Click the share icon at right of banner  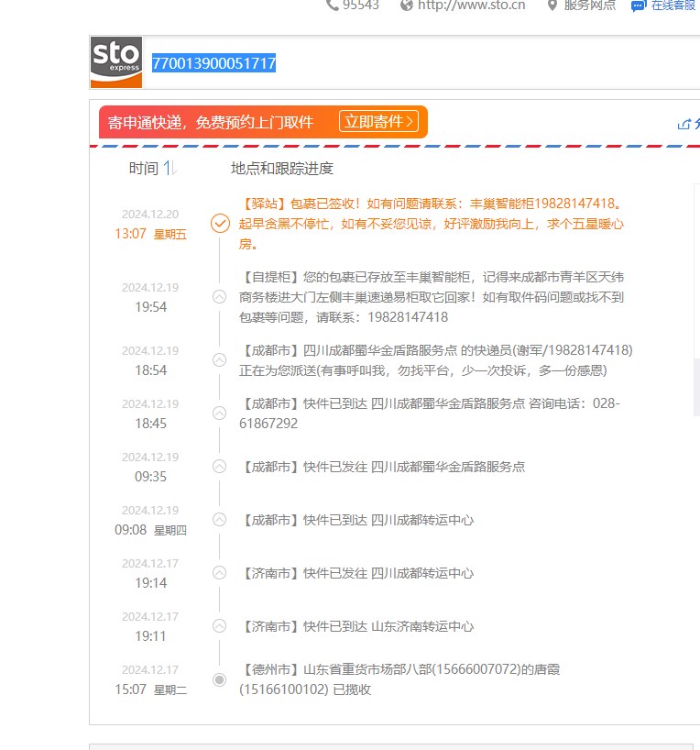(x=684, y=124)
